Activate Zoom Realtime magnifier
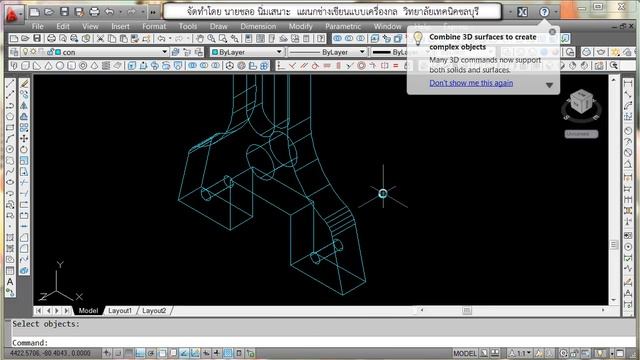The height and width of the screenshot is (360, 640). coord(211,39)
